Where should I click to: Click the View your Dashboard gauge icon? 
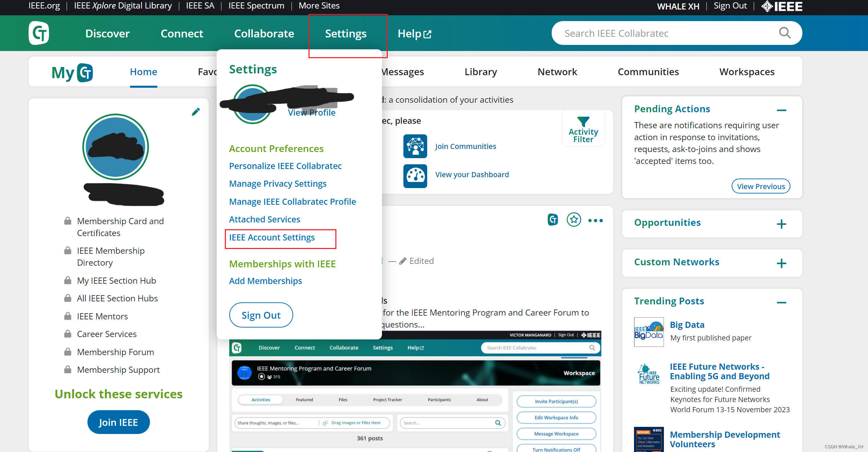(415, 176)
